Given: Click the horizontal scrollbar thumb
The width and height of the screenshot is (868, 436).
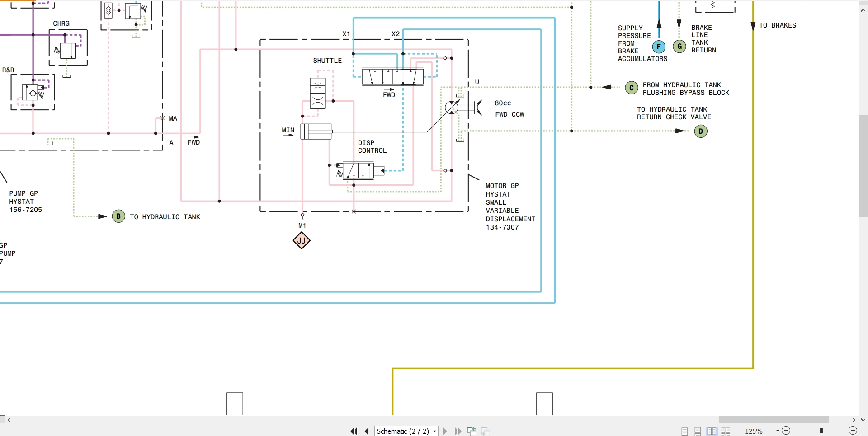Looking at the screenshot, I should click(774, 420).
